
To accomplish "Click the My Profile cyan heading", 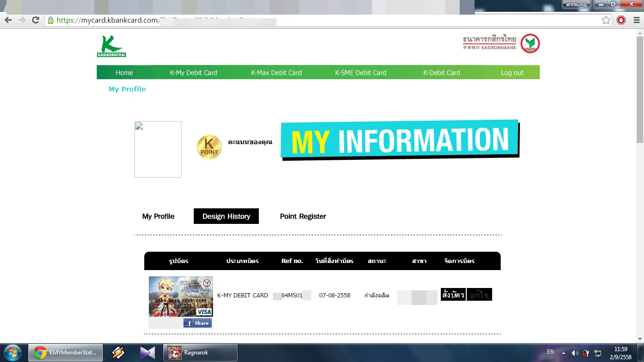I will coord(127,89).
